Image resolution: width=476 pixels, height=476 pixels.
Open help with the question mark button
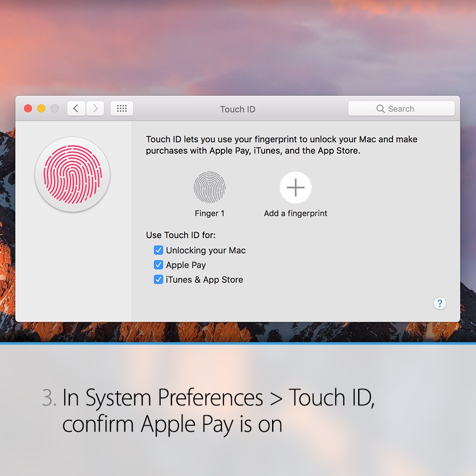(440, 303)
